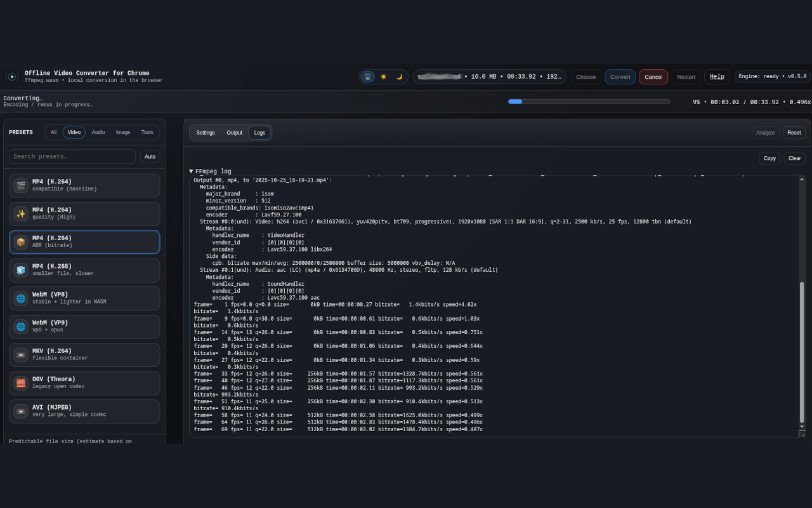Select the system theme monitor icon

[x=368, y=77]
